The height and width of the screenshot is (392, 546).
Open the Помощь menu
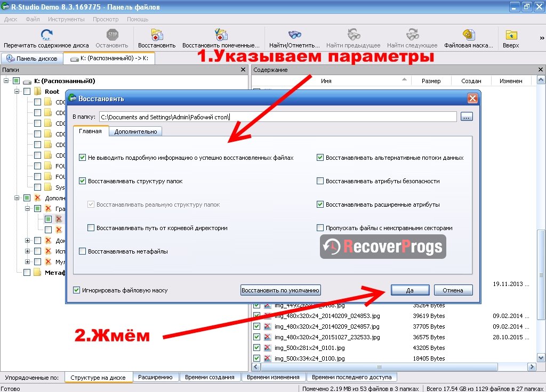(138, 19)
